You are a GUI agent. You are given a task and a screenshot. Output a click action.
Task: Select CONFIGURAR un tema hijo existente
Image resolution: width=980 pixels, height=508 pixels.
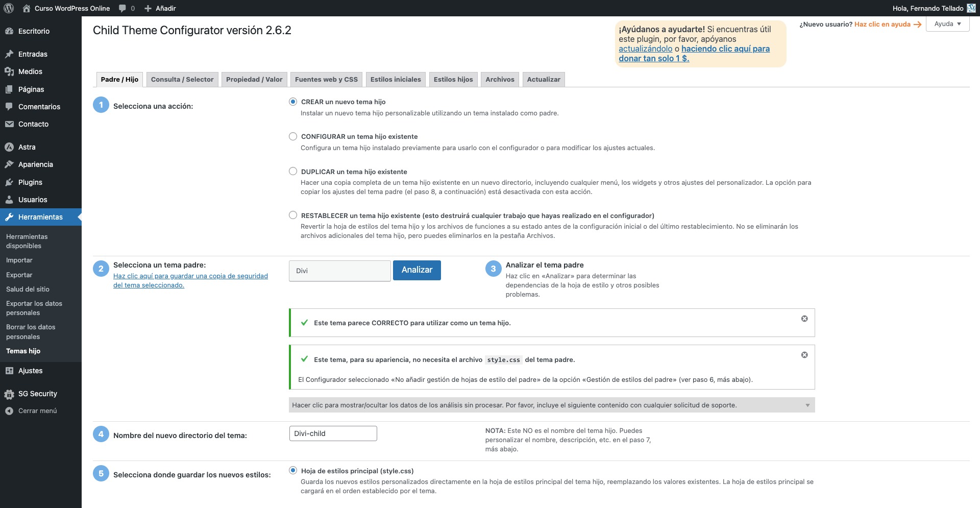pyautogui.click(x=293, y=136)
